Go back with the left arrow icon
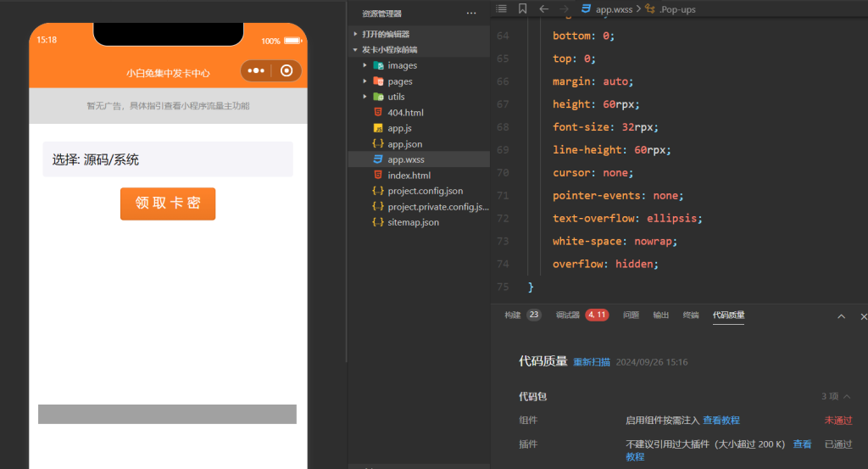 (543, 8)
